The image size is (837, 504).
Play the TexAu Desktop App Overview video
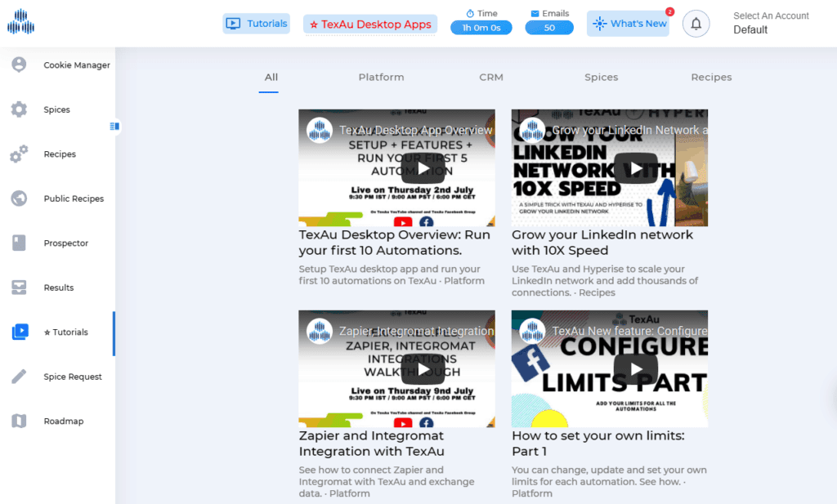tap(423, 168)
